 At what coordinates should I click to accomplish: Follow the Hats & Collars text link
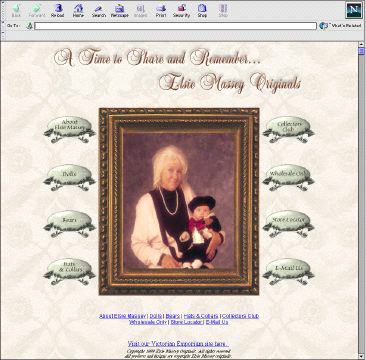(x=201, y=316)
